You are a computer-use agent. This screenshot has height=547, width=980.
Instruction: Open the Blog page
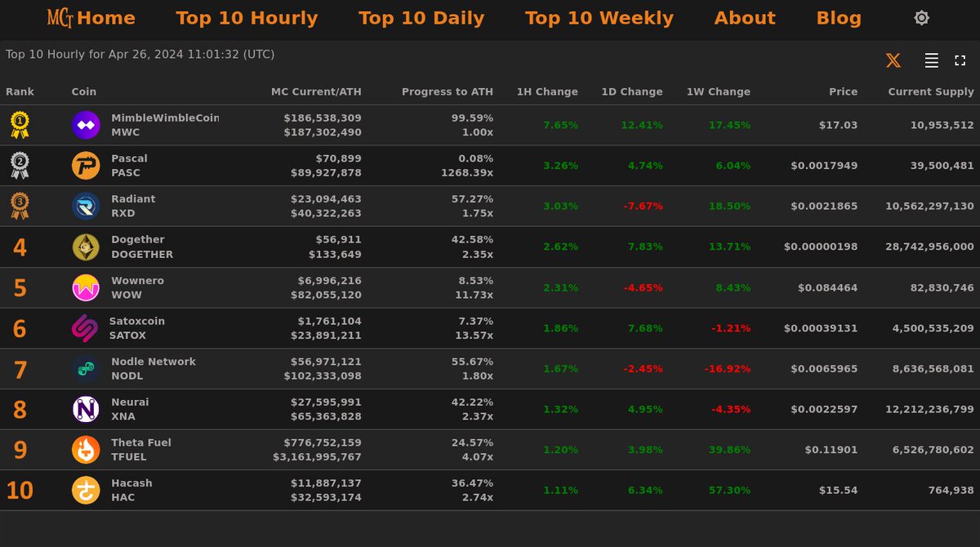click(x=839, y=18)
